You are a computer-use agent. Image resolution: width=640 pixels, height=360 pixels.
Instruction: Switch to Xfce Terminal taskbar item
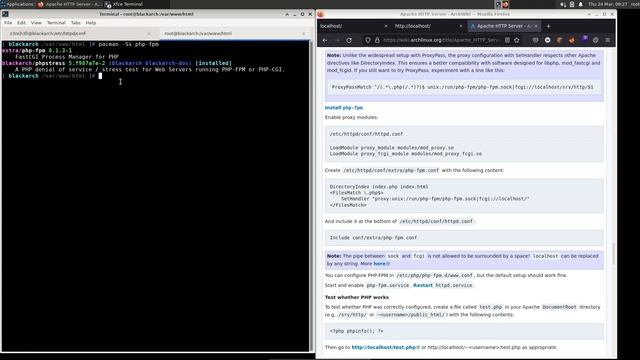point(124,4)
